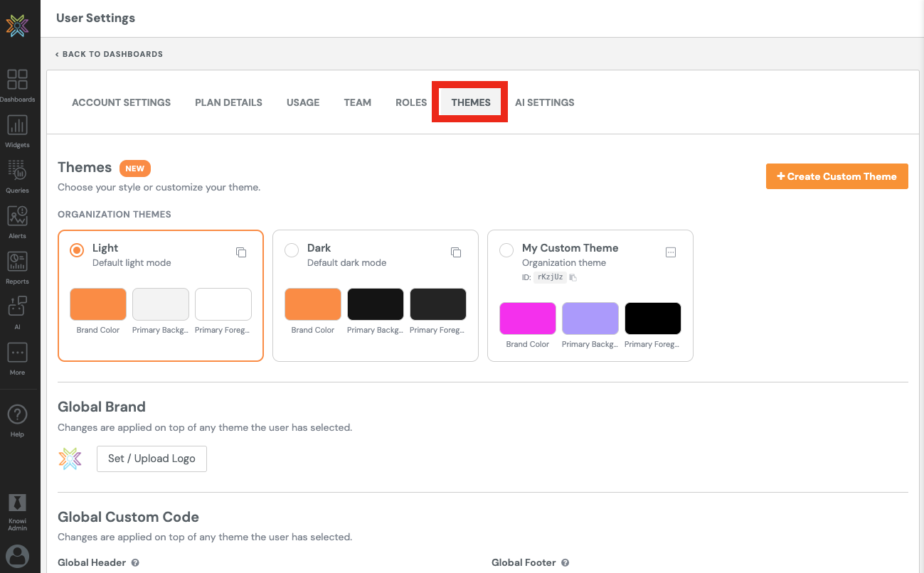Open the user profile avatar menu
The image size is (924, 573).
click(x=17, y=555)
